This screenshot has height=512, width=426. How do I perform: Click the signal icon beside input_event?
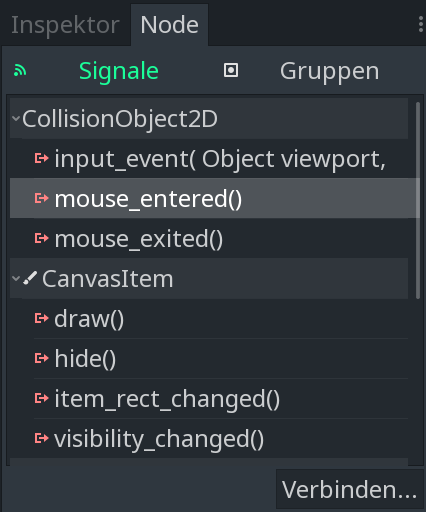pos(42,158)
